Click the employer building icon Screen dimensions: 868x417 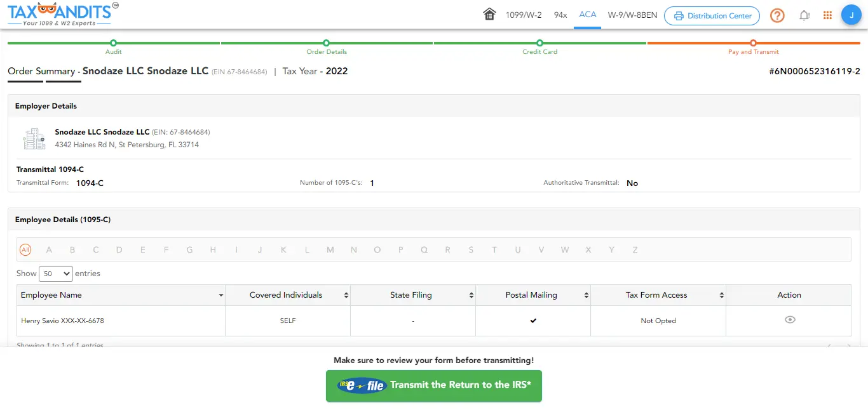pyautogui.click(x=34, y=138)
